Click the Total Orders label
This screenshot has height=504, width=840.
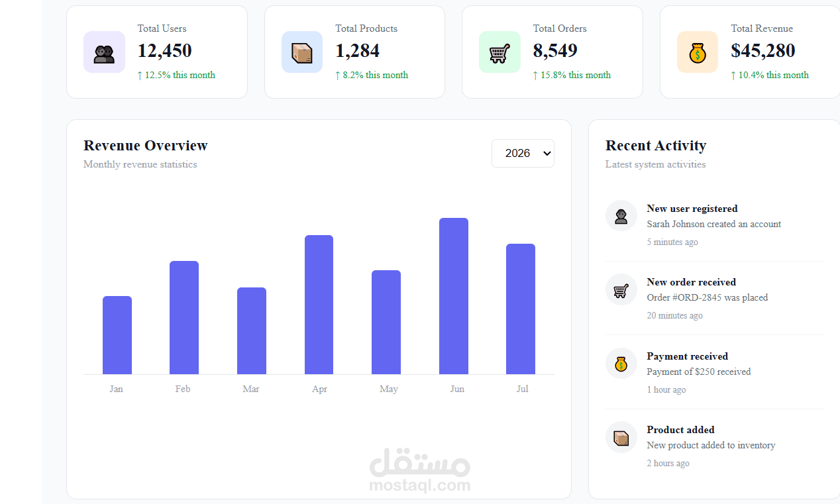[x=560, y=28]
